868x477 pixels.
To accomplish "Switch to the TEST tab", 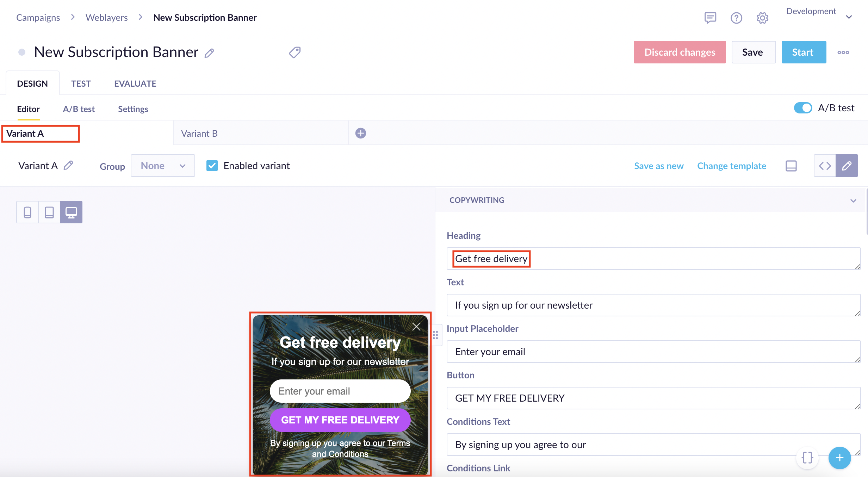I will 81,83.
